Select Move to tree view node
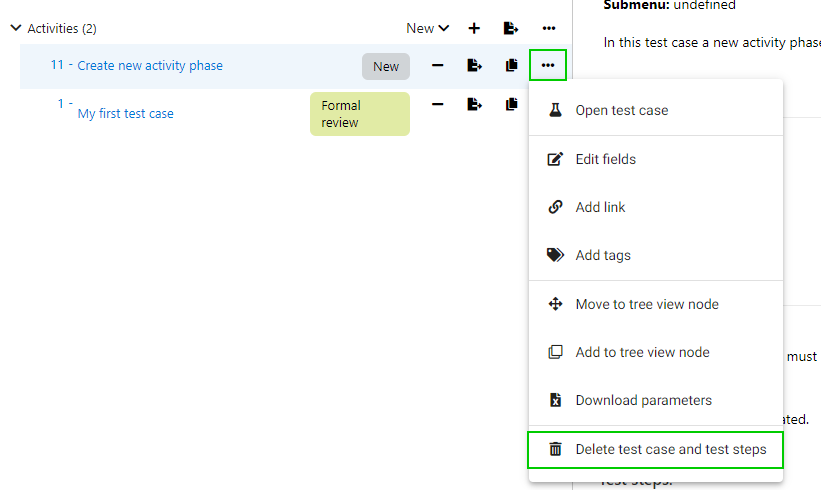Screen dimensions: 821x490 (646, 304)
